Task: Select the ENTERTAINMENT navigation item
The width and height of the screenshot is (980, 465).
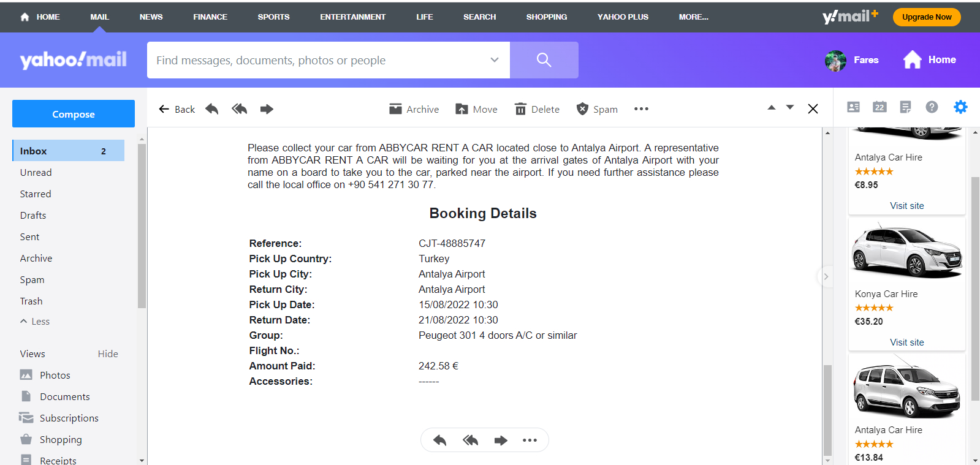Action: [353, 17]
